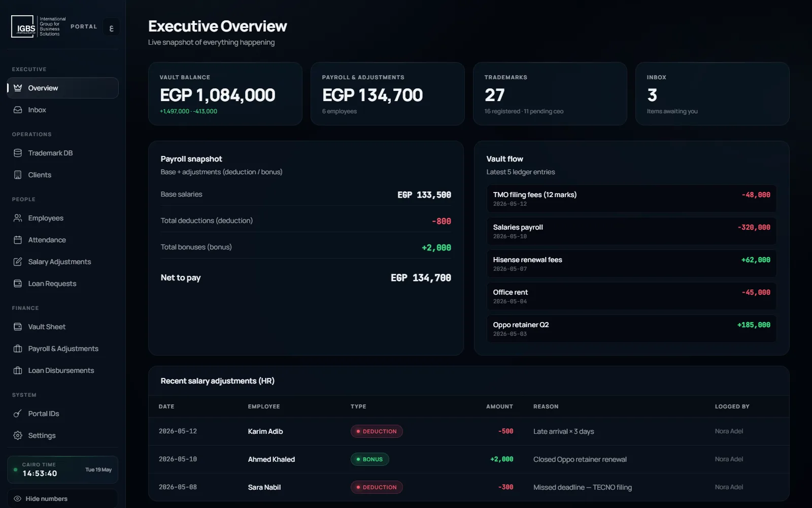Click the Settings gear icon
Screen dimensions: 812x508
pos(18,435)
